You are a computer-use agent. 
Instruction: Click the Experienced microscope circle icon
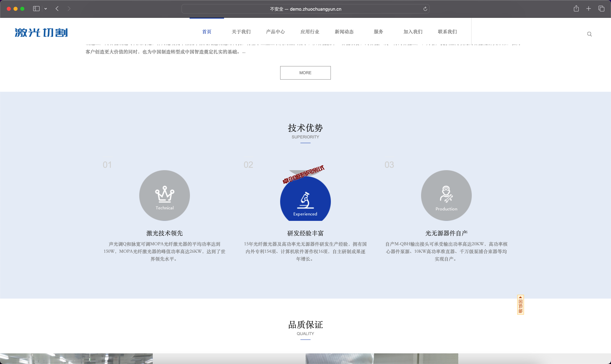[305, 199]
